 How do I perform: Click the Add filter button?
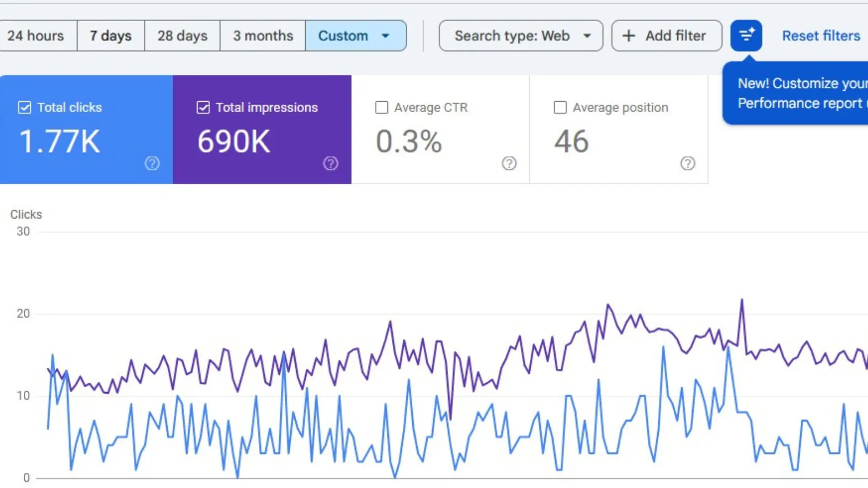666,36
